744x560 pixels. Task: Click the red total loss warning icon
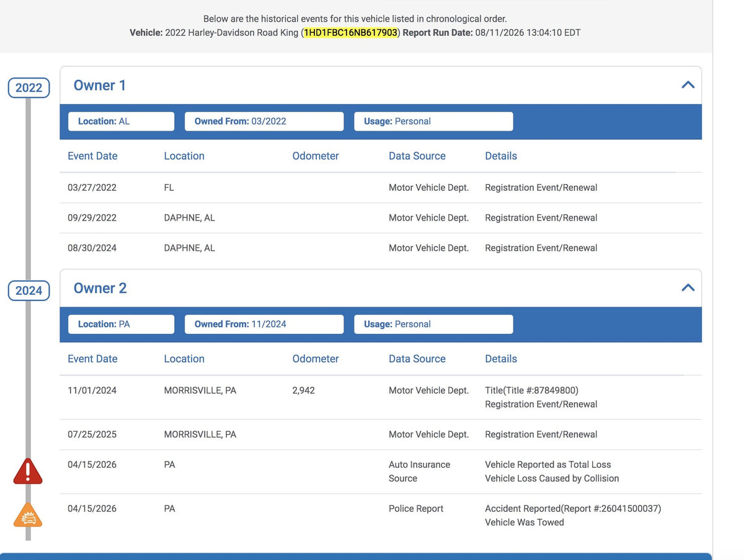[28, 471]
